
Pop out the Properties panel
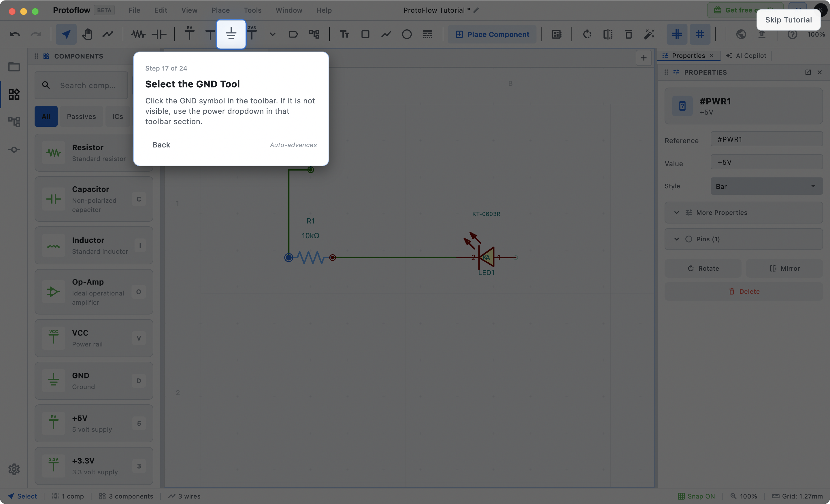(x=808, y=72)
